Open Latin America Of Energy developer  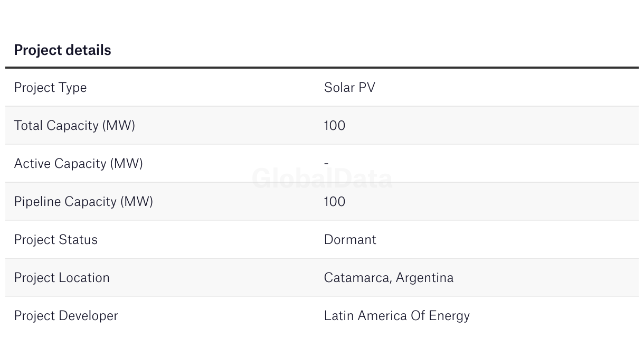point(397,316)
